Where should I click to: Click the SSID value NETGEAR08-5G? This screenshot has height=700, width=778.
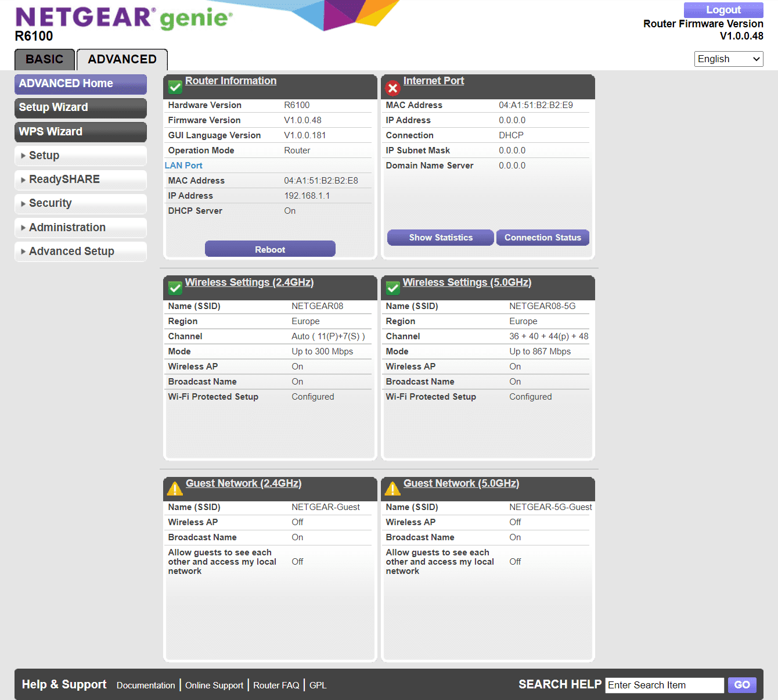pyautogui.click(x=542, y=306)
